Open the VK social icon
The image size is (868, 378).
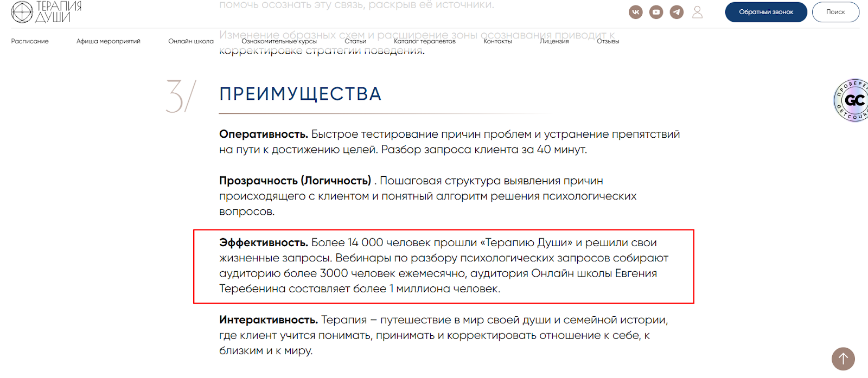pos(636,12)
